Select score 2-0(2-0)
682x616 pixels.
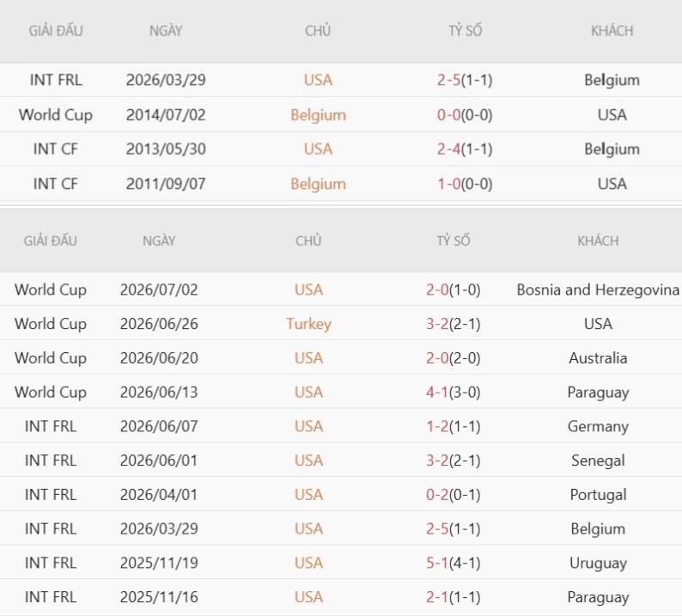pos(454,358)
